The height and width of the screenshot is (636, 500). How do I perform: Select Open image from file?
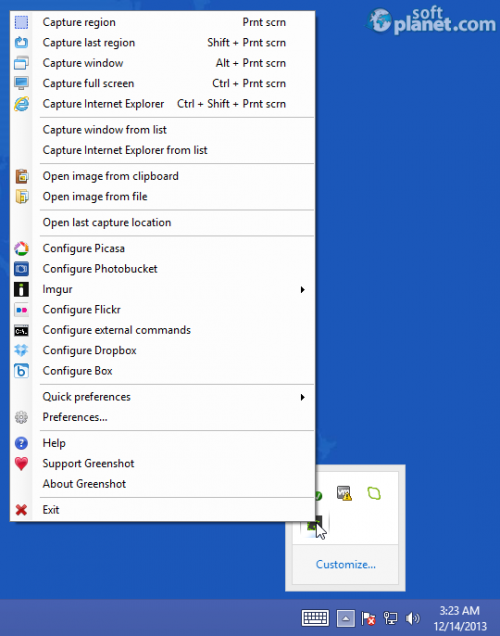pos(163,196)
